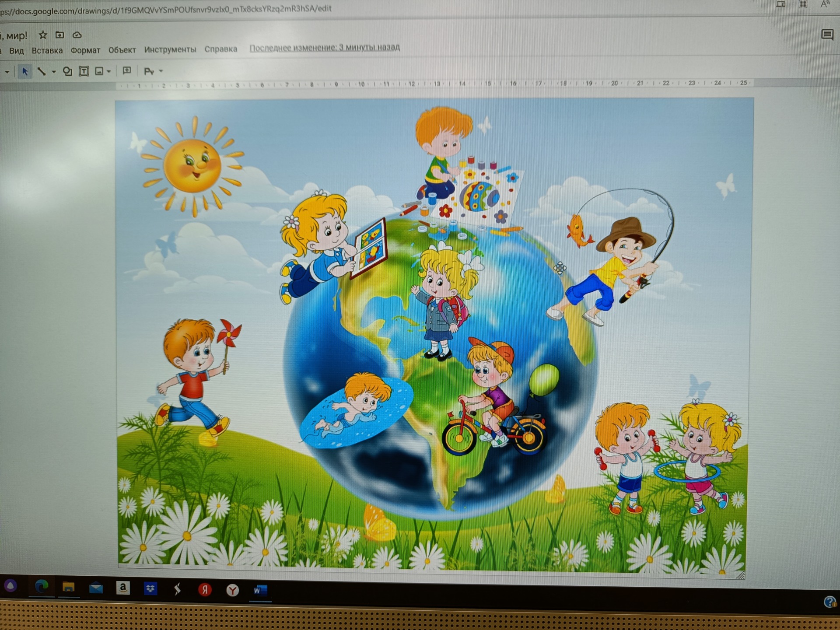Click the Insert image icon
Image resolution: width=840 pixels, height=630 pixels.
99,71
